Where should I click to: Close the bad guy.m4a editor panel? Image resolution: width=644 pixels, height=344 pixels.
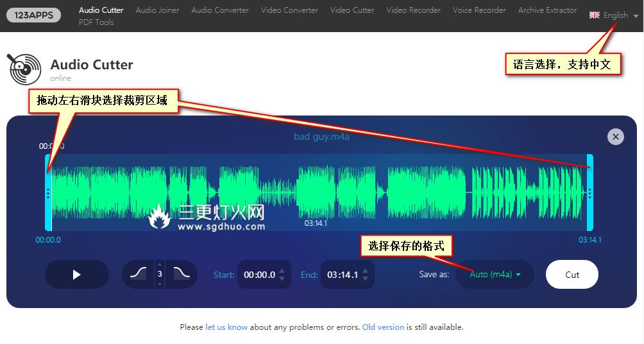[x=615, y=136]
